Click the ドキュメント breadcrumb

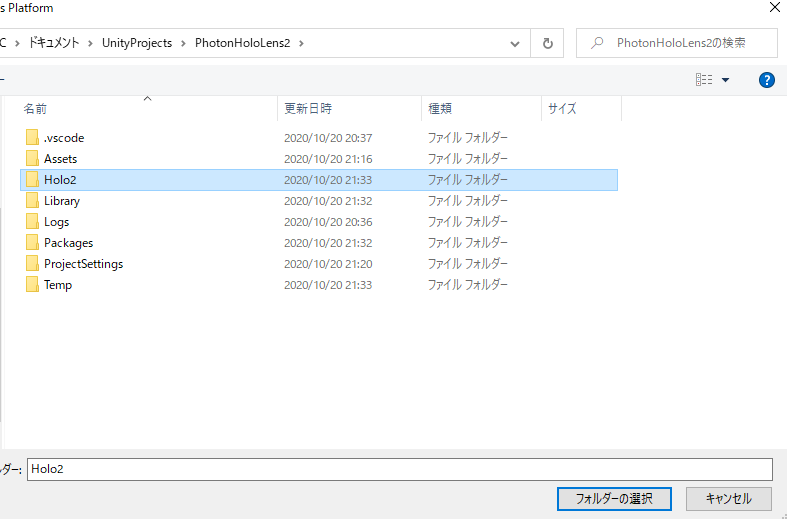(x=53, y=43)
